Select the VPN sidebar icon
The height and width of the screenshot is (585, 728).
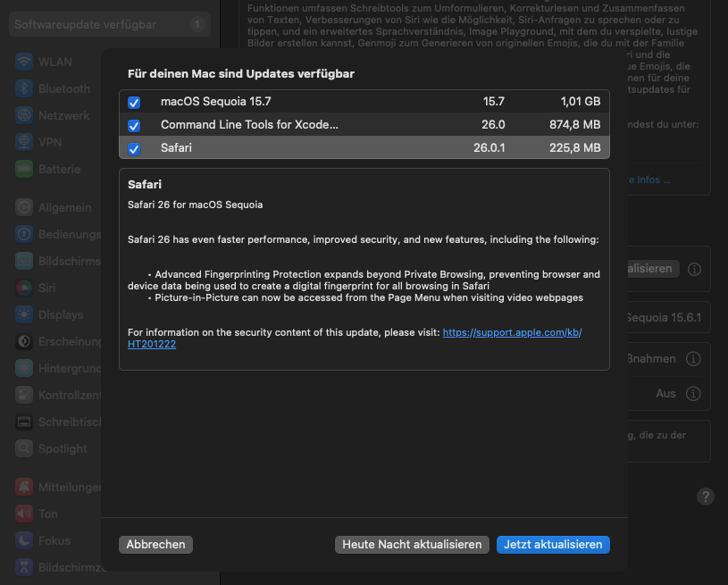[x=24, y=143]
